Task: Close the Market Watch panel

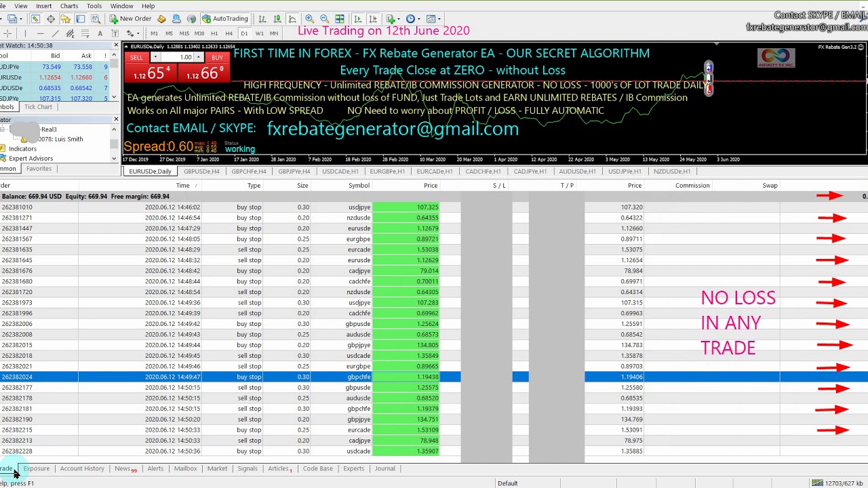Action: click(116, 45)
